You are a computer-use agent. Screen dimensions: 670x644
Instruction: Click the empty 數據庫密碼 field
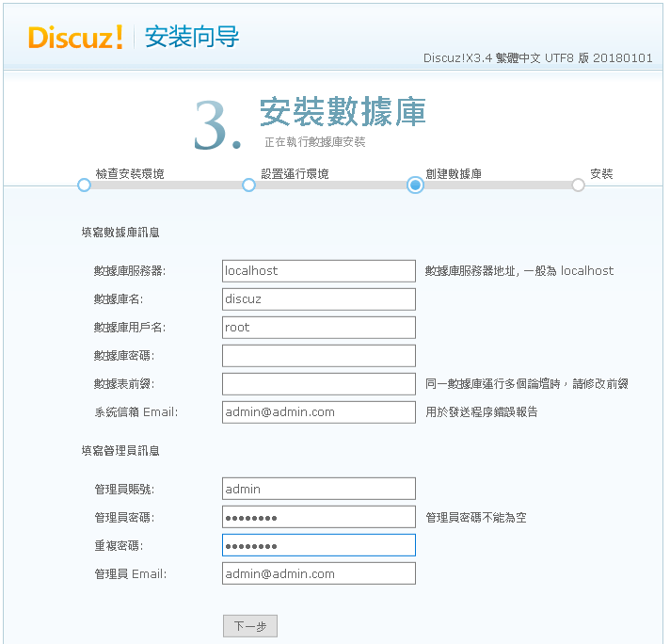[319, 355]
